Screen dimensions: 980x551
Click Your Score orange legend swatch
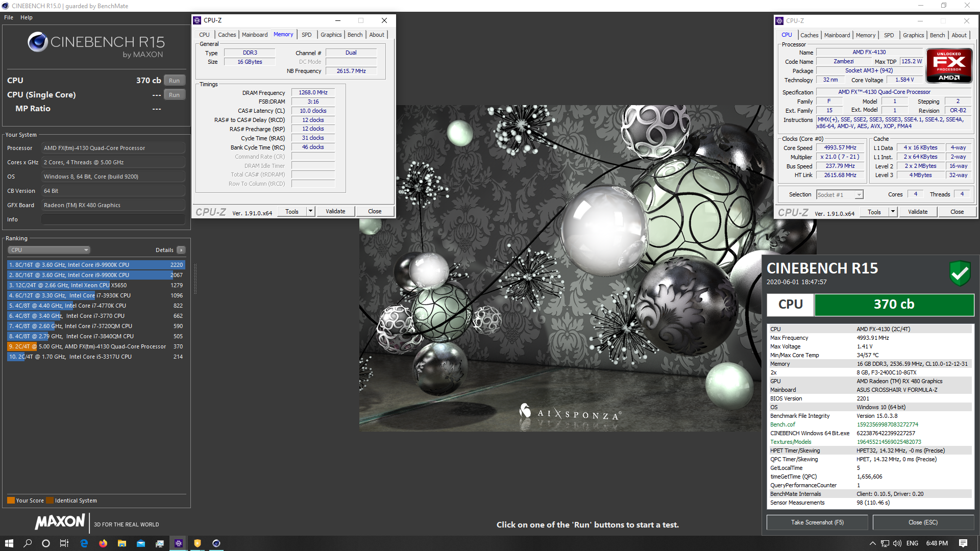(11, 500)
